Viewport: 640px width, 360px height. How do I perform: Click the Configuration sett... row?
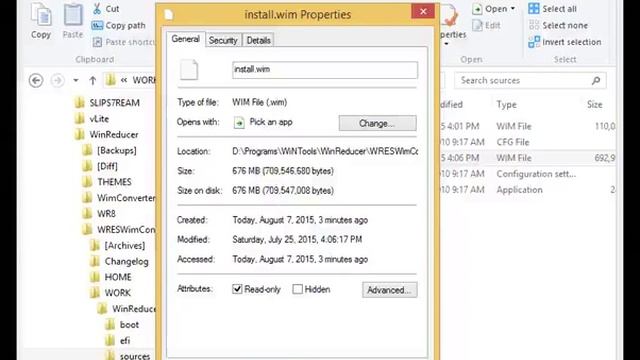point(528,174)
